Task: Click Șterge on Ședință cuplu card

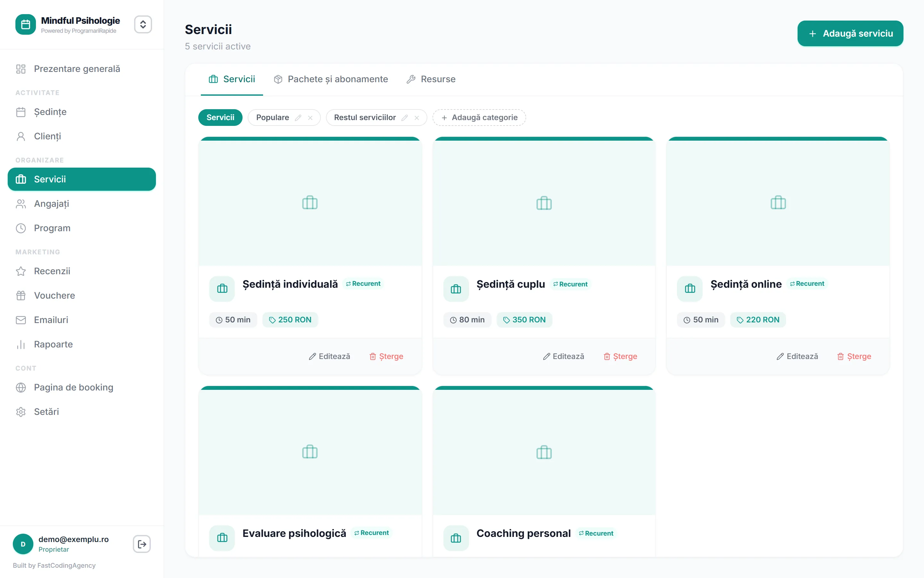Action: [620, 356]
